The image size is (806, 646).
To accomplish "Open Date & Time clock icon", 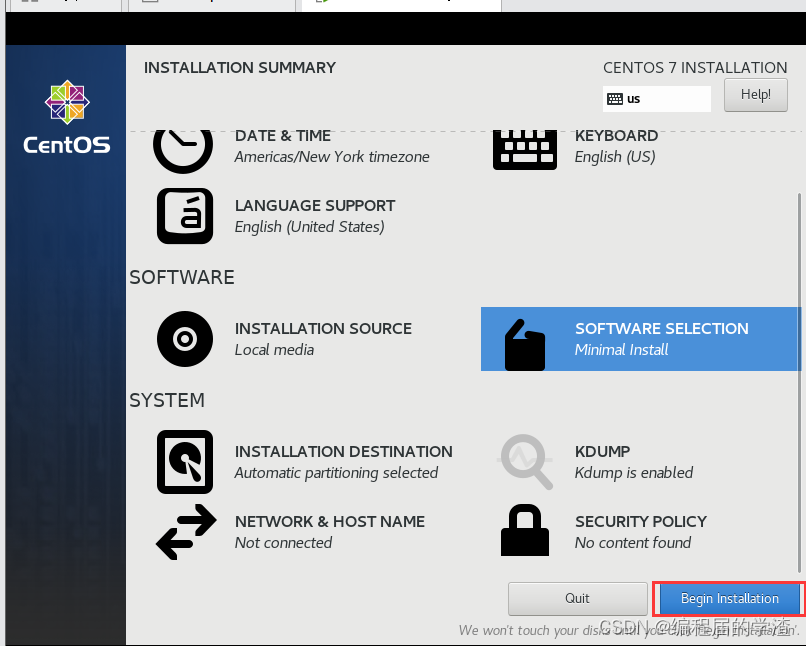I will [183, 150].
